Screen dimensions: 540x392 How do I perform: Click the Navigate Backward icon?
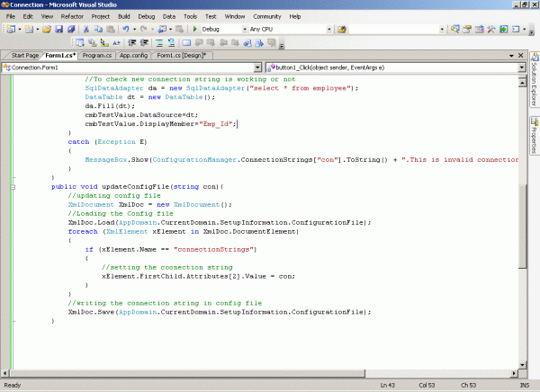[x=162, y=30]
